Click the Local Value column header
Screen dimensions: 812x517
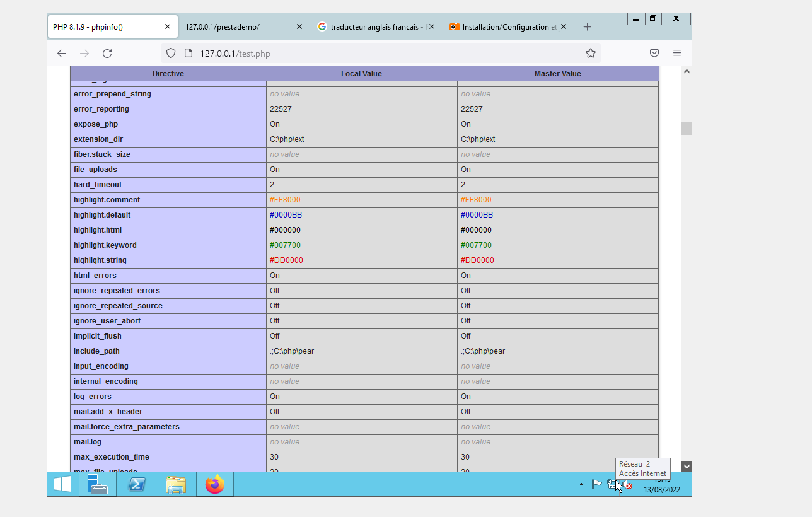click(361, 74)
